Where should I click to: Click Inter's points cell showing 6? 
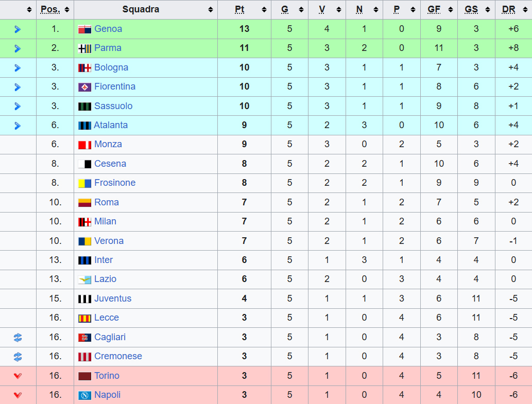(244, 260)
